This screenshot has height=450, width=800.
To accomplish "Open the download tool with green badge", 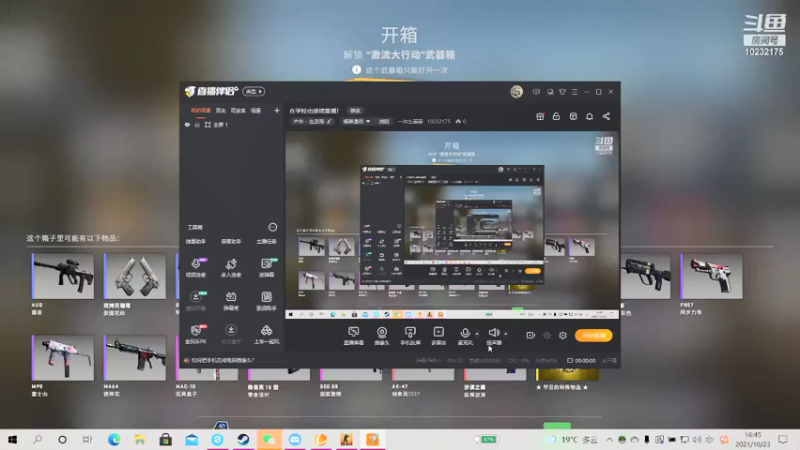I will coord(195,301).
